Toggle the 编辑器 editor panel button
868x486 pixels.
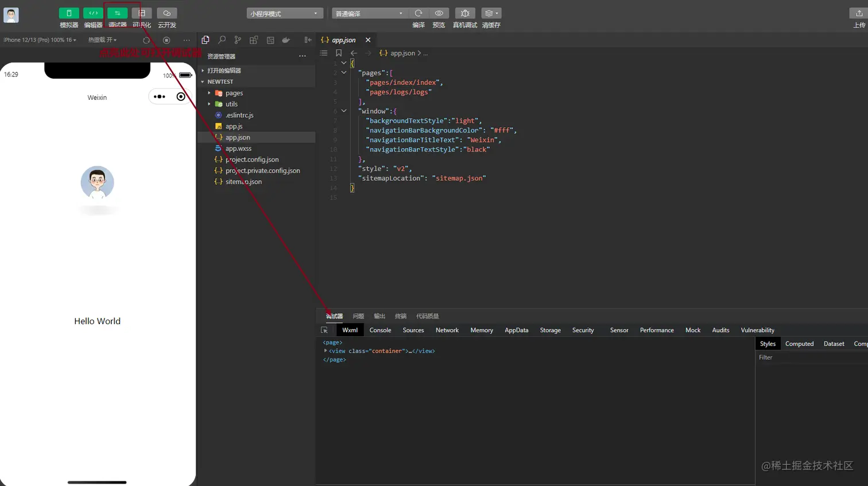[x=93, y=13]
